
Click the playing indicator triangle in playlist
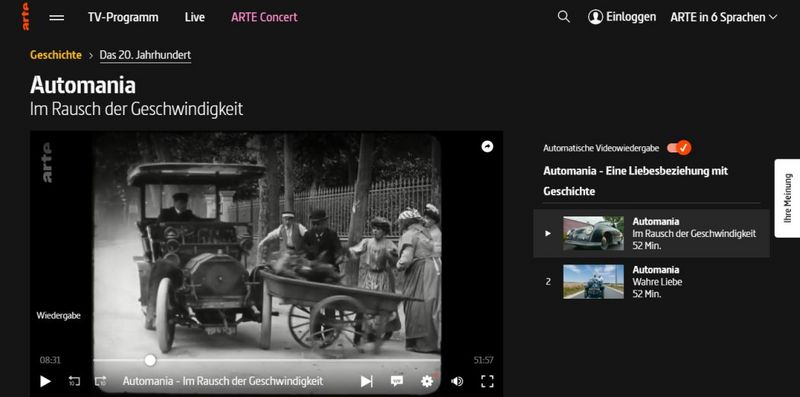tap(548, 233)
